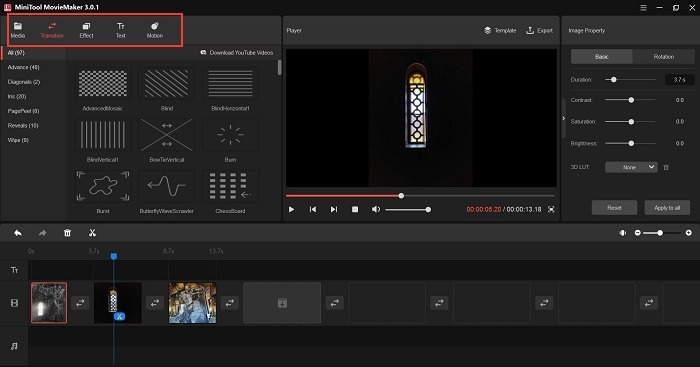Click the Export button
This screenshot has height=367, width=700.
tap(539, 30)
